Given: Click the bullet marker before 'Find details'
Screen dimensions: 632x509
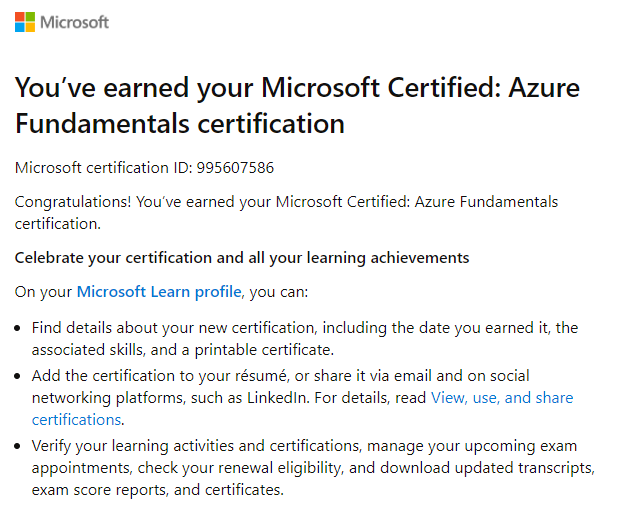Looking at the screenshot, I should [x=17, y=328].
